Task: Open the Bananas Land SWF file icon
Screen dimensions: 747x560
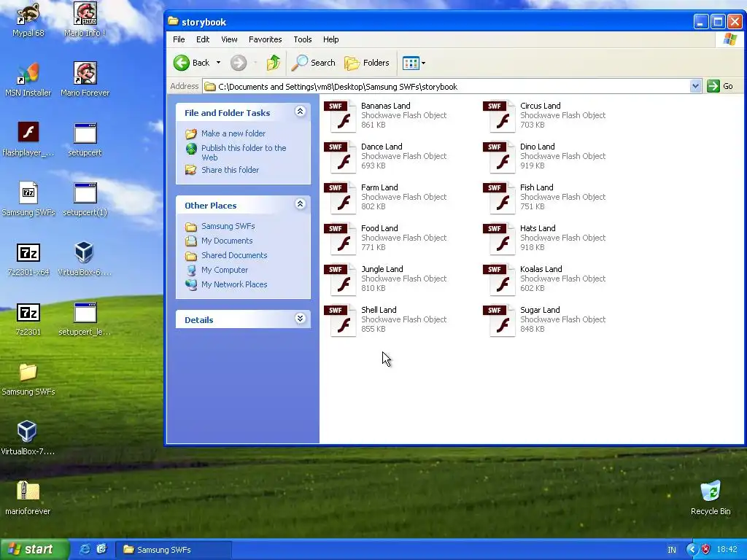Action: coord(341,116)
